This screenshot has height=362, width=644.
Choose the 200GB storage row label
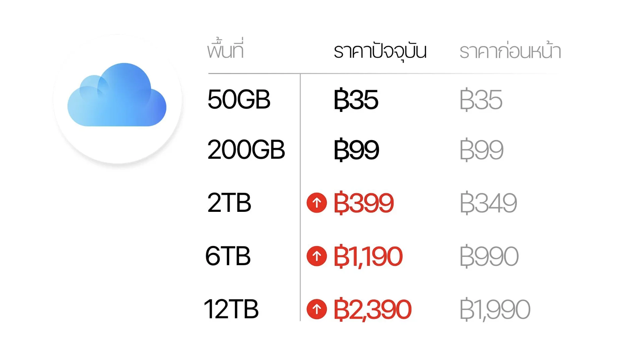(246, 149)
